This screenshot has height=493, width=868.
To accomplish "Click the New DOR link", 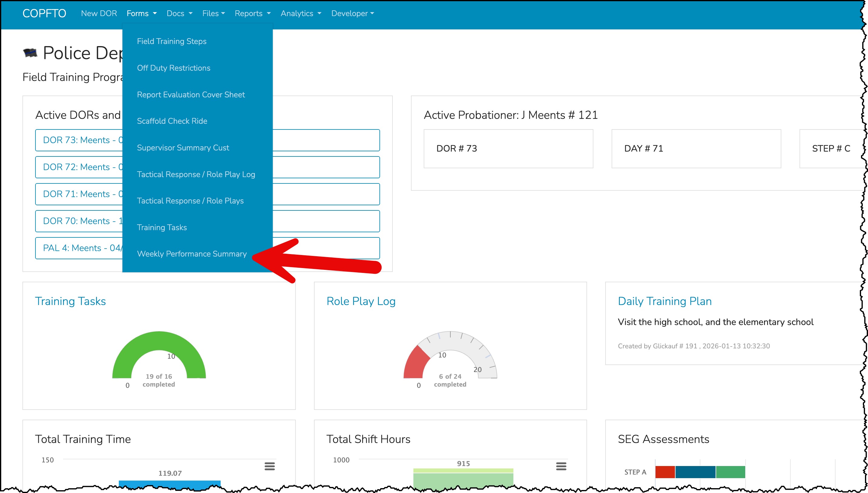I will [x=99, y=14].
